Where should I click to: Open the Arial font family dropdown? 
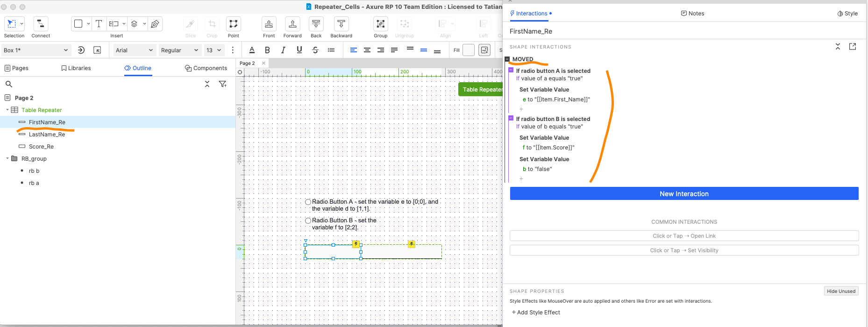point(134,50)
